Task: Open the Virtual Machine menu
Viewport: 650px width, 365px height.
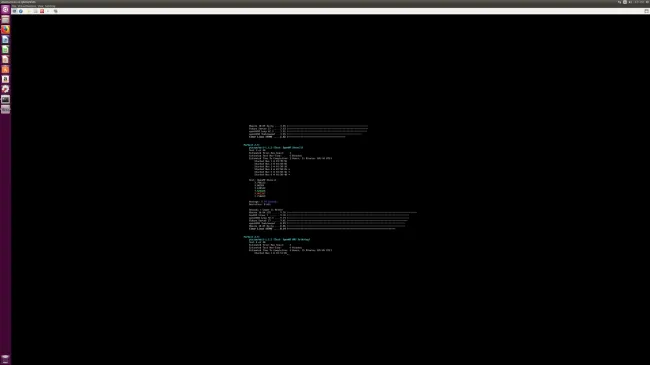Action: tap(27, 6)
